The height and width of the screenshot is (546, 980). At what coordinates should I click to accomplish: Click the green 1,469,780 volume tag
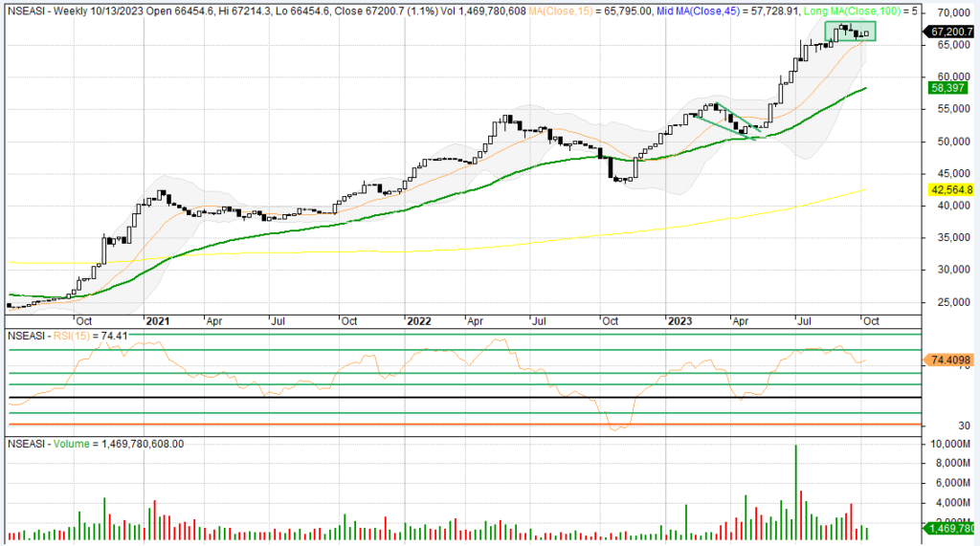click(950, 528)
